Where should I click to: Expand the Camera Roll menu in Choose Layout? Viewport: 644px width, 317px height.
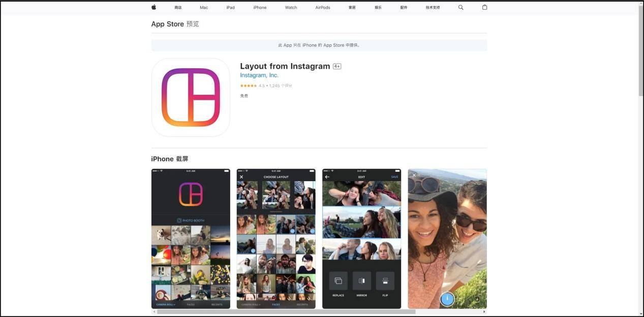point(251,304)
